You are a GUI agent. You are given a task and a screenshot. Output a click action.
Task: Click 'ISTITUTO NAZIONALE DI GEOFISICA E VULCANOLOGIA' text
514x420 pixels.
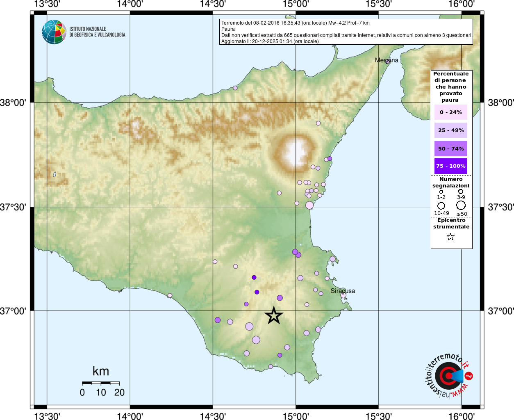(x=97, y=32)
